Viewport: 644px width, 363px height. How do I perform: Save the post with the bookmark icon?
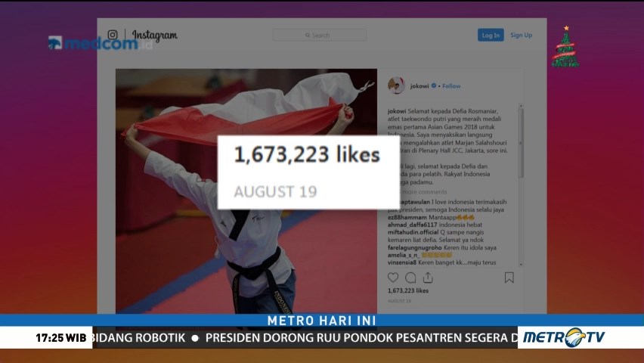(509, 278)
